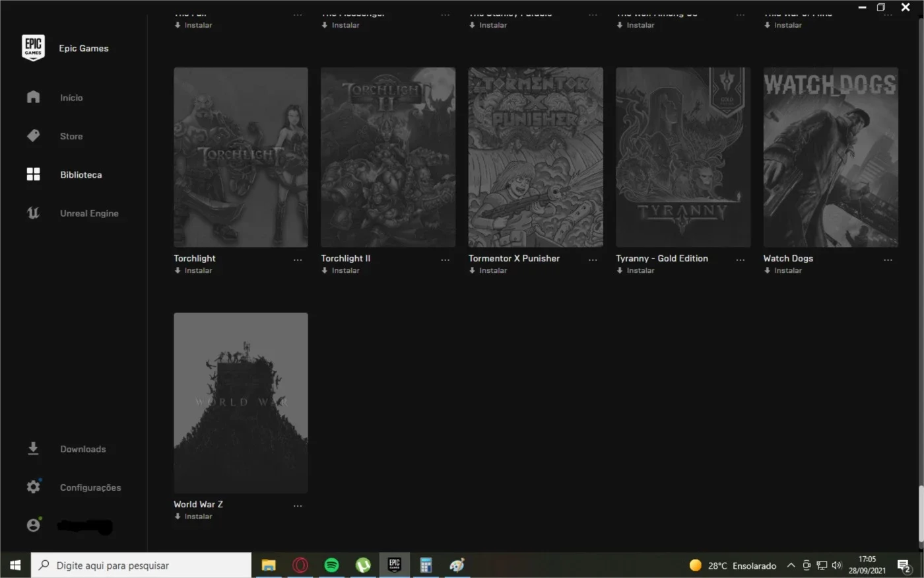The width and height of the screenshot is (924, 578).
Task: Click the Epic Games logo icon
Action: [33, 48]
